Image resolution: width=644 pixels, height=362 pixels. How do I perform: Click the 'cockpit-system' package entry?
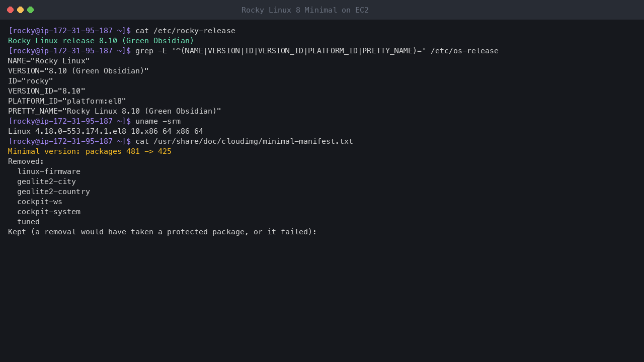tap(49, 212)
